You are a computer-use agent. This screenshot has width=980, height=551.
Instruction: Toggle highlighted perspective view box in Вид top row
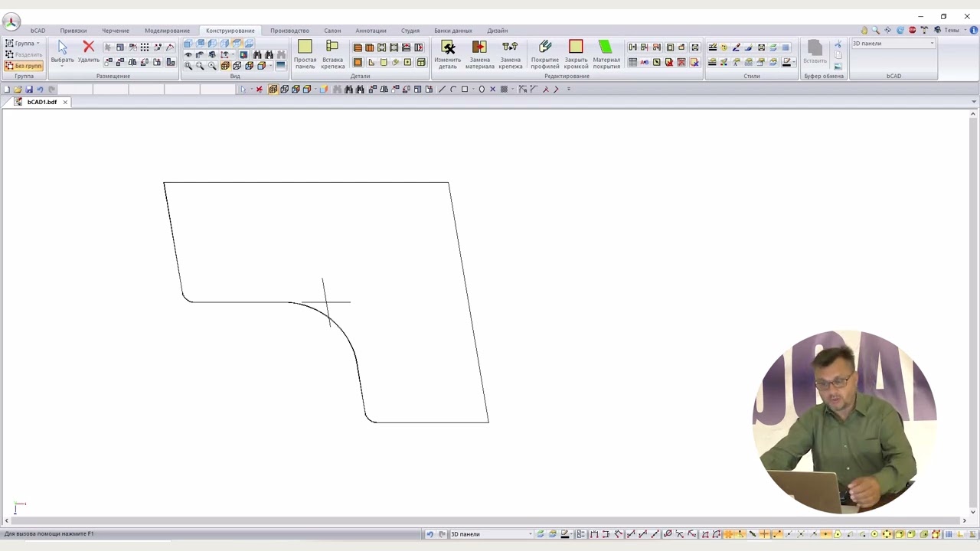(237, 43)
